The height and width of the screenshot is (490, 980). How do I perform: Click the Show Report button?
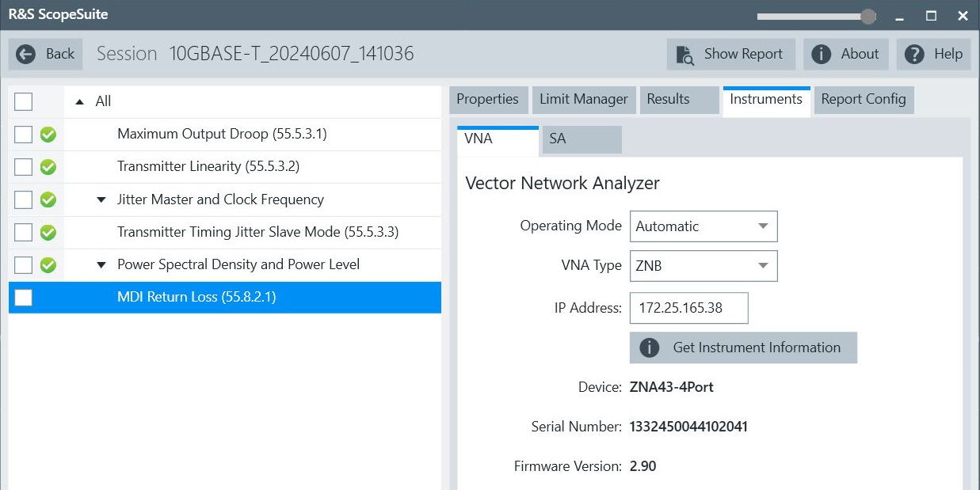click(x=730, y=54)
